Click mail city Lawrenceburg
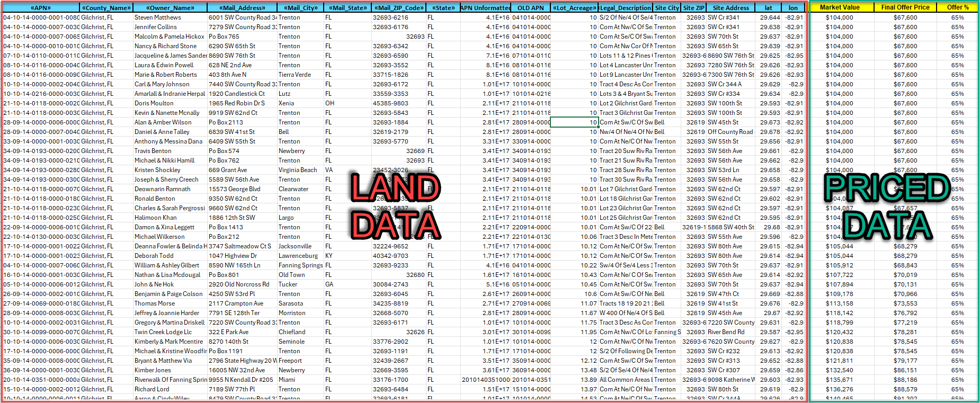The width and height of the screenshot is (980, 403). (x=300, y=256)
